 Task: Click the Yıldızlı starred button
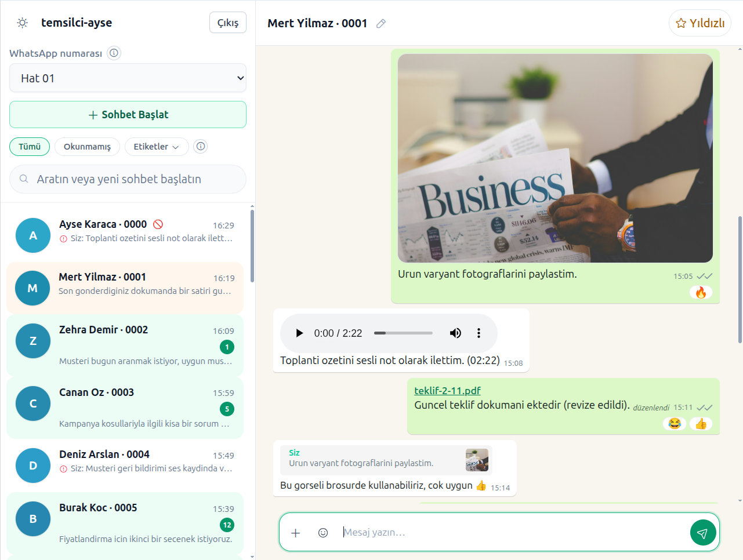click(700, 23)
